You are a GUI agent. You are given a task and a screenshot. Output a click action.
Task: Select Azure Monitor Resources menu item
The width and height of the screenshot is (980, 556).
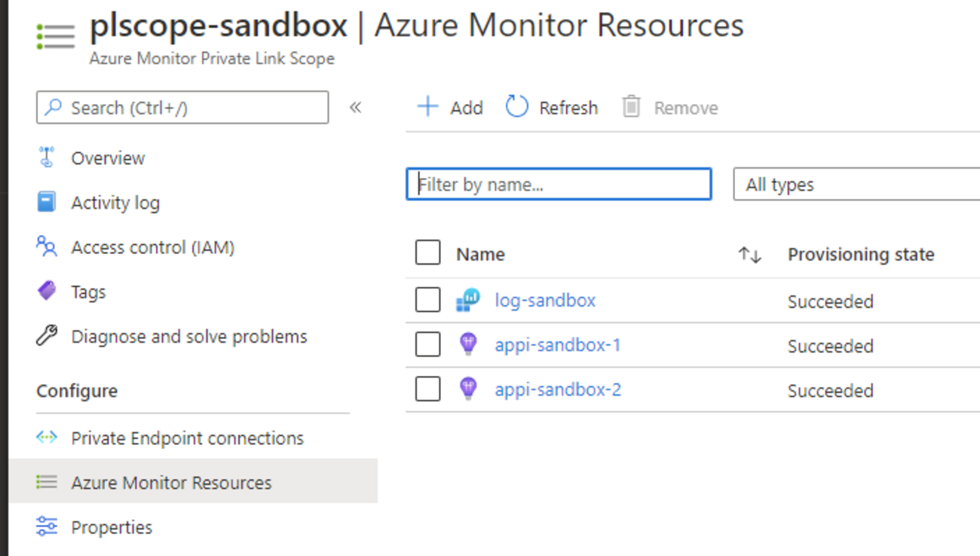[x=171, y=483]
